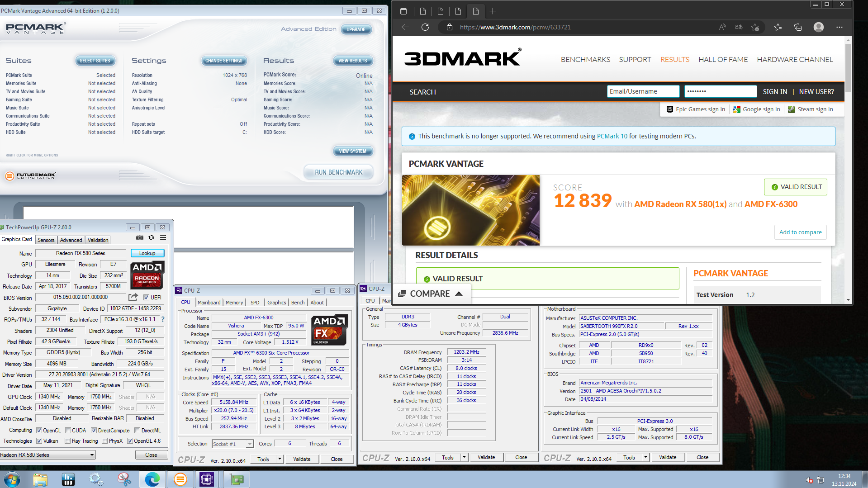Toggle the OpenCL checkbox

[x=39, y=430]
